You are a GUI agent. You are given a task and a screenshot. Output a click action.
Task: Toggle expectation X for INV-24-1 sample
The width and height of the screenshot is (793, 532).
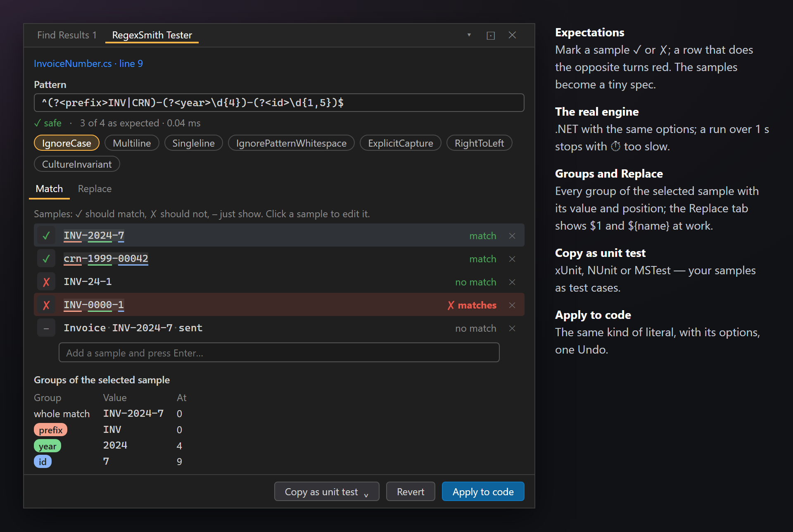pos(46,282)
